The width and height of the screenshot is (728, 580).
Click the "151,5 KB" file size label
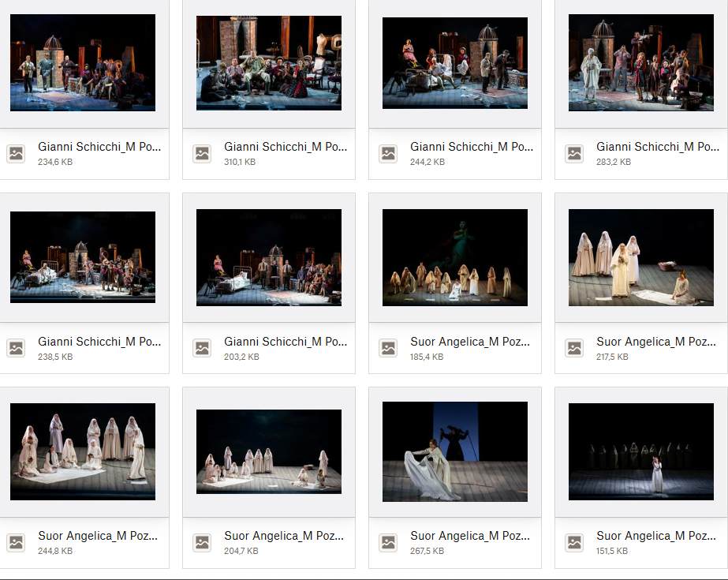pyautogui.click(x=612, y=552)
